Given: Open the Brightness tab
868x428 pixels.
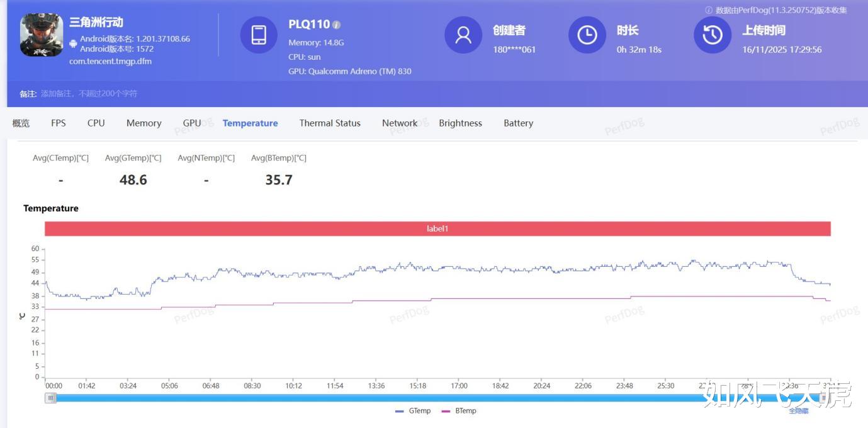Looking at the screenshot, I should pyautogui.click(x=461, y=123).
